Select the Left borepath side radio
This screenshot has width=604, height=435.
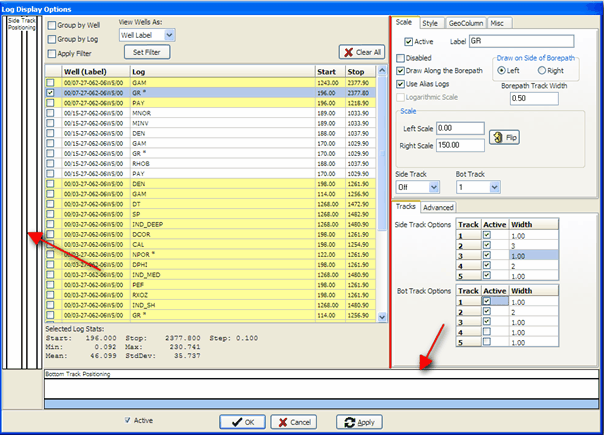501,71
